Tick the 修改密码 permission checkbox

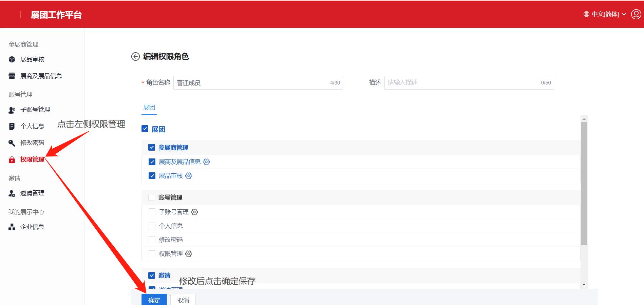tap(152, 240)
